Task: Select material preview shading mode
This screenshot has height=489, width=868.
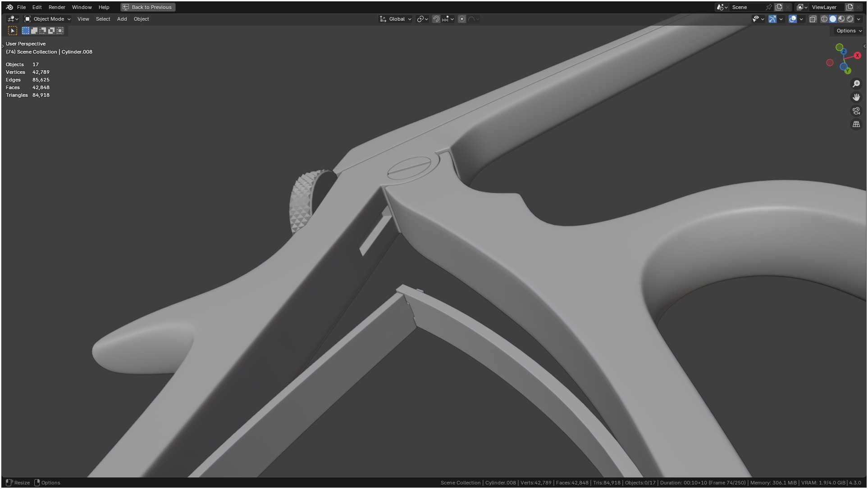Action: [x=841, y=19]
